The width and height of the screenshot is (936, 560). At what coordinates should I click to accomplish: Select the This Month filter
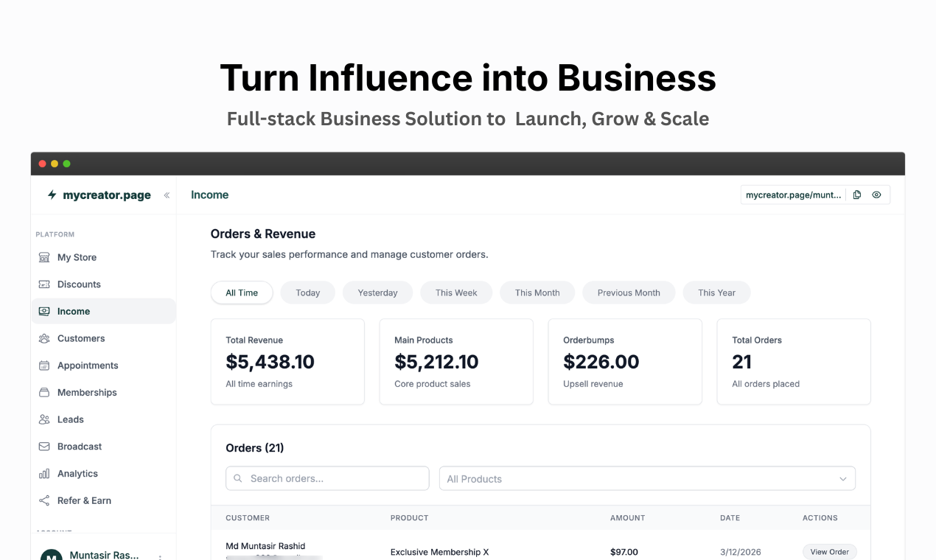point(537,293)
